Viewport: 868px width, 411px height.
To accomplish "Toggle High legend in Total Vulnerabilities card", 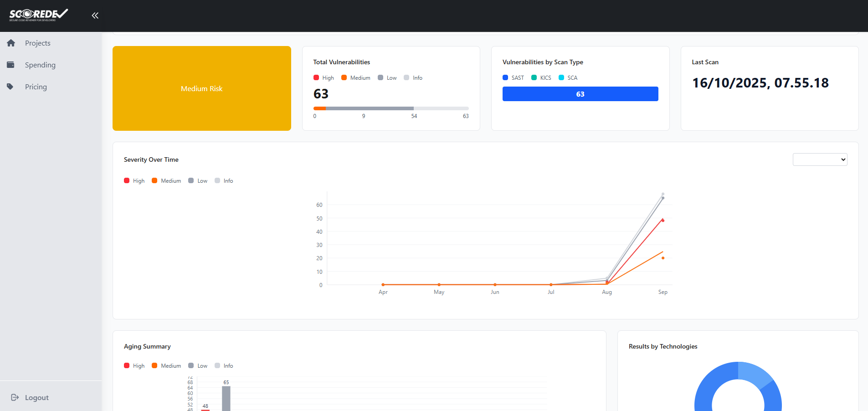I will tap(324, 78).
